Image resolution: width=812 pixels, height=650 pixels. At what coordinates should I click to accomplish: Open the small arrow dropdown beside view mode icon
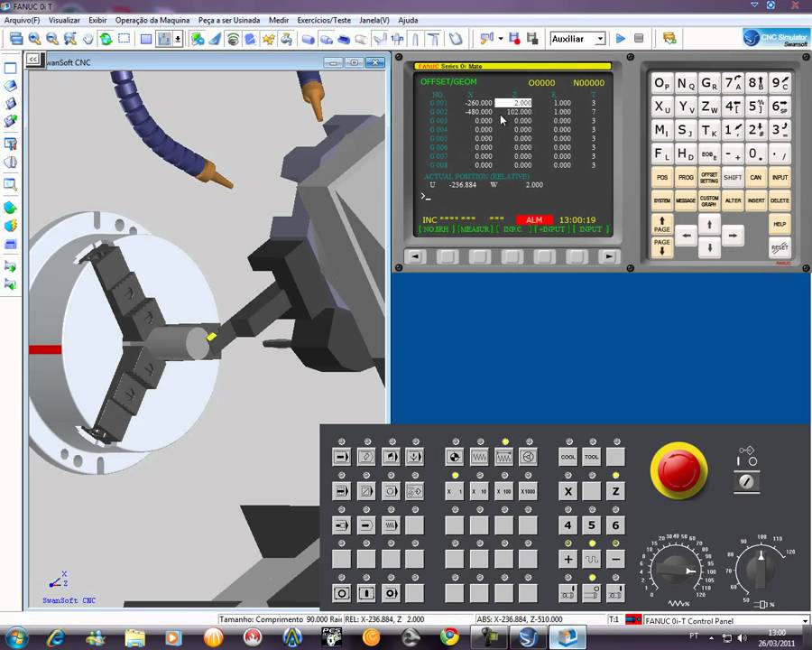pyautogui.click(x=178, y=39)
